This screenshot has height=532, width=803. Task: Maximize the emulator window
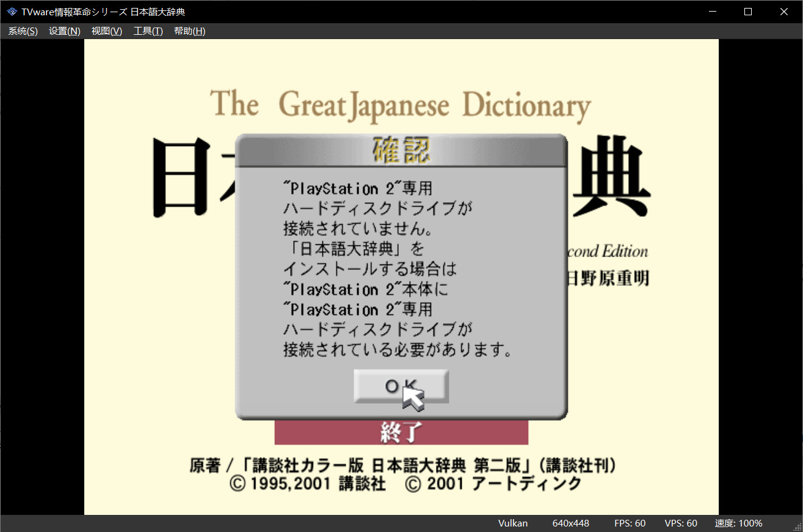(747, 12)
